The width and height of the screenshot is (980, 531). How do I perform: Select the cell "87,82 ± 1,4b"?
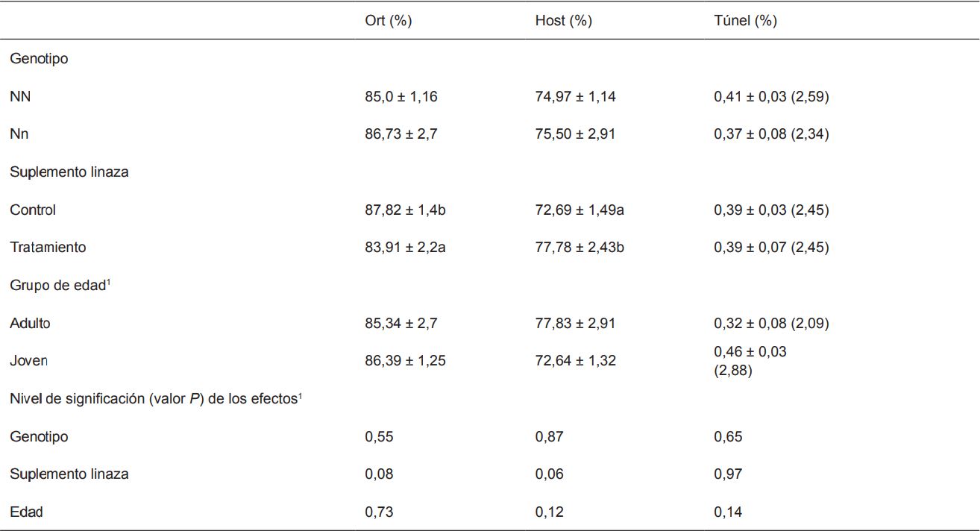405,210
